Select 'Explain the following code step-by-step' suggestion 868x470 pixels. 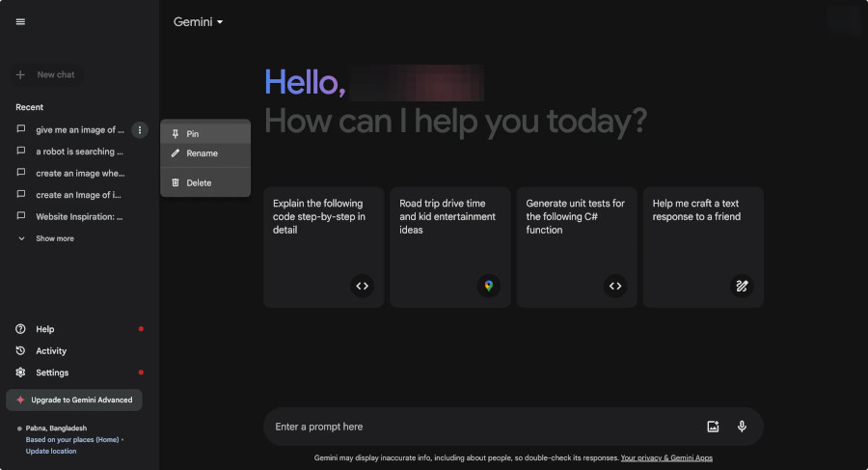324,247
